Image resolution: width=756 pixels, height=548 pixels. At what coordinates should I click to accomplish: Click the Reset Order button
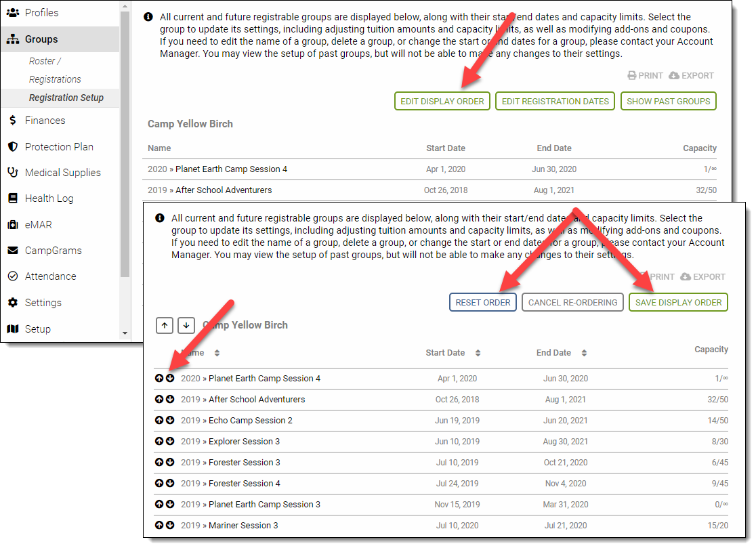[483, 303]
